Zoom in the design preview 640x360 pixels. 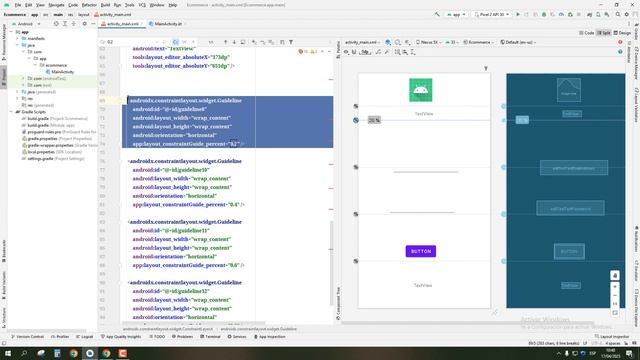pyautogui.click(x=615, y=287)
